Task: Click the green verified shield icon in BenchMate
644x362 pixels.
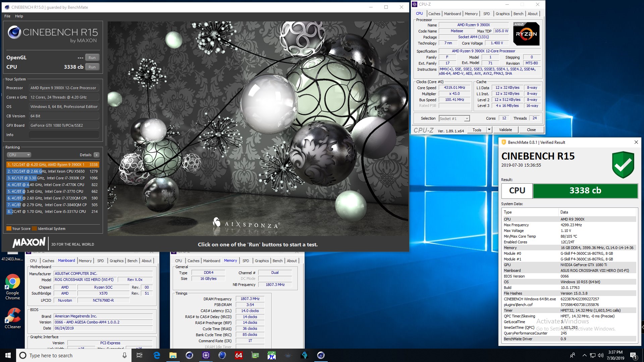Action: coord(623,165)
